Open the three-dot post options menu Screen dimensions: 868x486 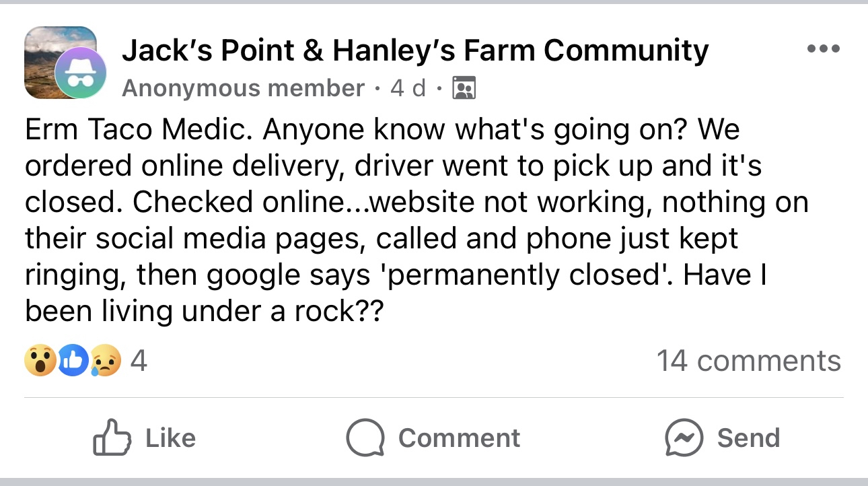[x=824, y=48]
